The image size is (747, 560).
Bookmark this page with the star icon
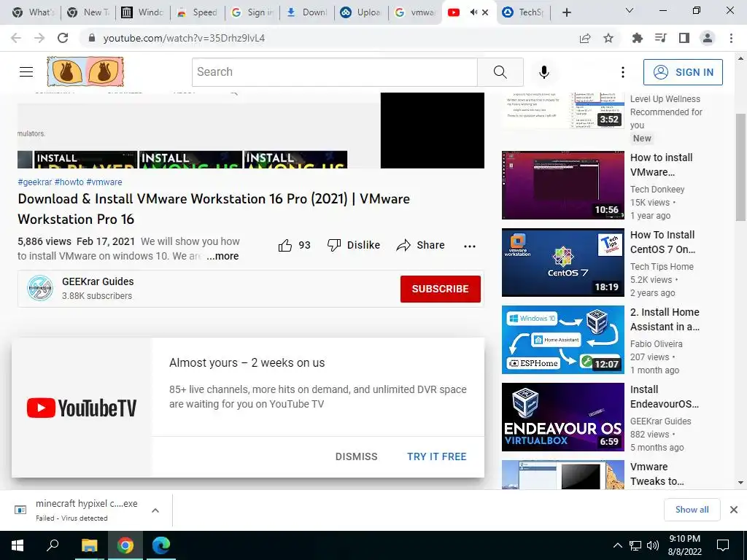coord(608,38)
